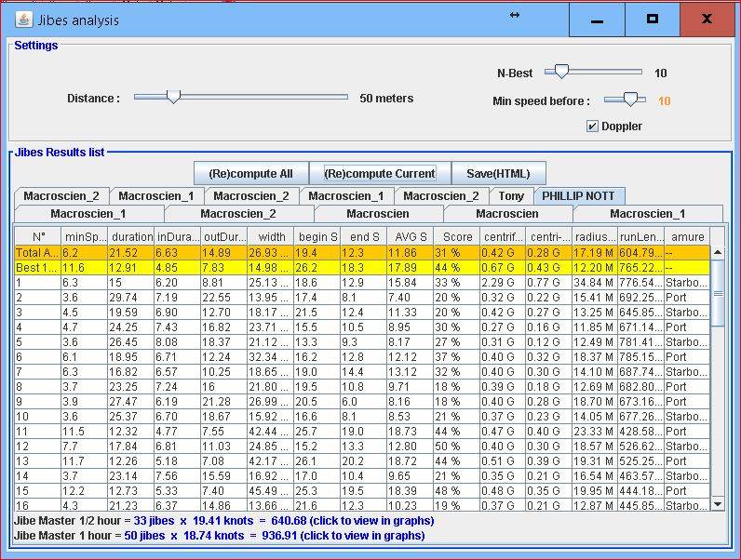Click scrollbar down arrow in results table
This screenshot has width=741, height=560.
coord(718,504)
